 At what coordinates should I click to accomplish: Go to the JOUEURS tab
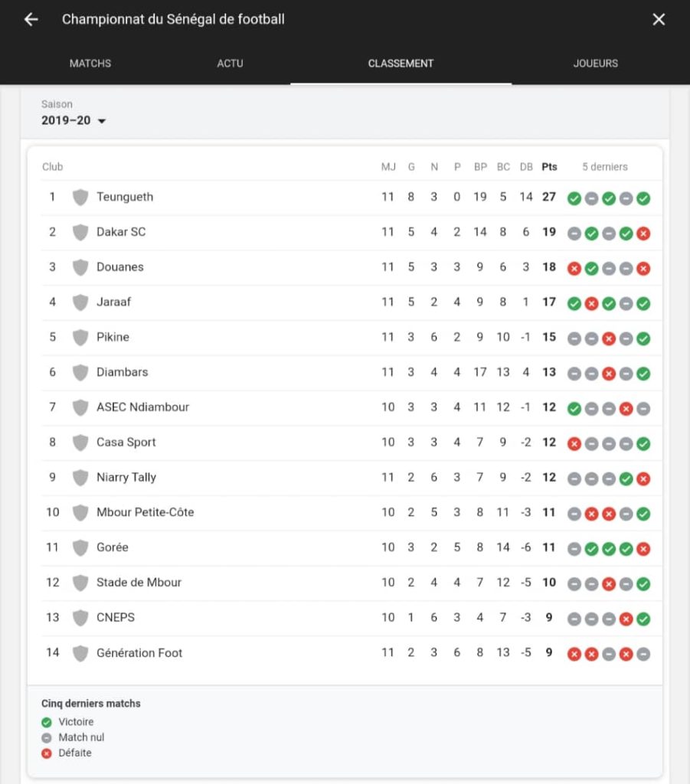click(595, 64)
